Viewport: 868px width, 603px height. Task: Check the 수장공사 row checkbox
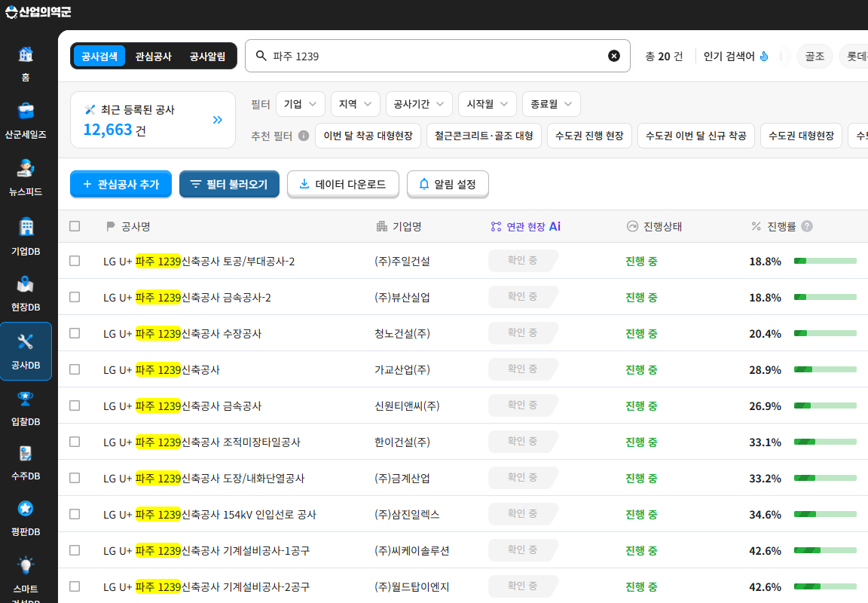point(75,333)
